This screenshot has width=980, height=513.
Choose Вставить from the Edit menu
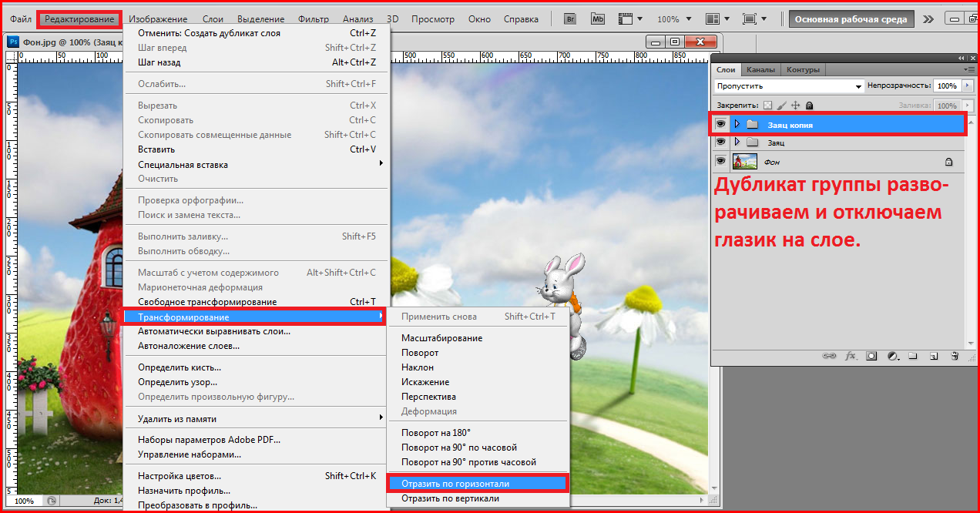click(257, 149)
